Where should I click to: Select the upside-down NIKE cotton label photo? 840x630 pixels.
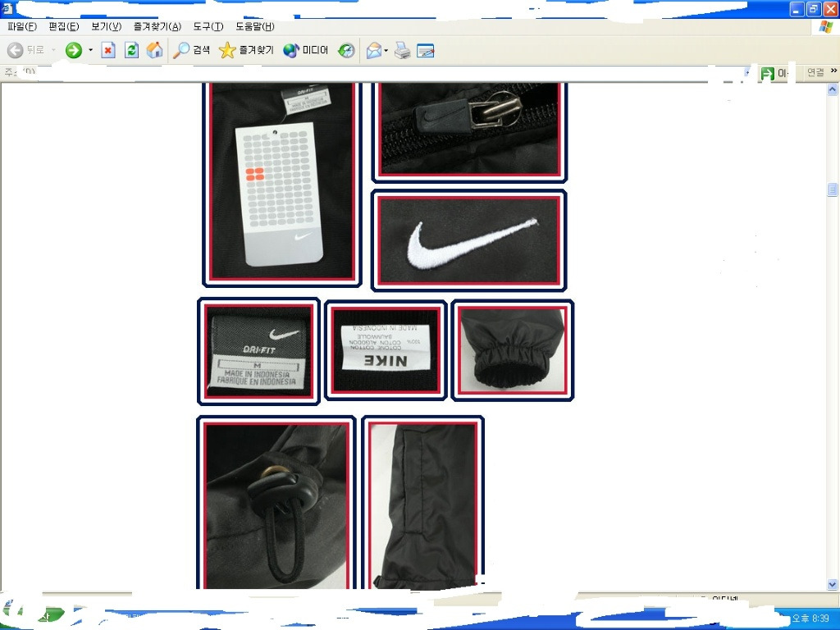click(x=386, y=350)
